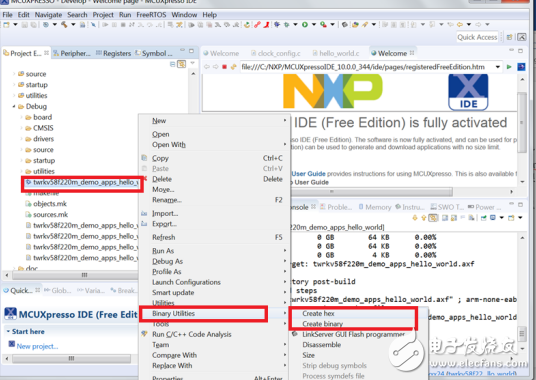The image size is (536, 380).
Task: Switch to the clock_config.c editor tab
Action: [x=276, y=53]
